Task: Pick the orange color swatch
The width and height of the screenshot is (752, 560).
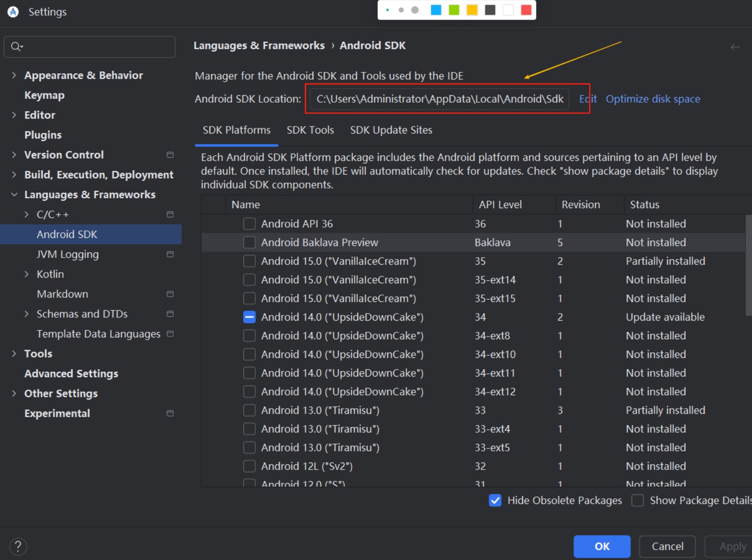Action: point(472,10)
